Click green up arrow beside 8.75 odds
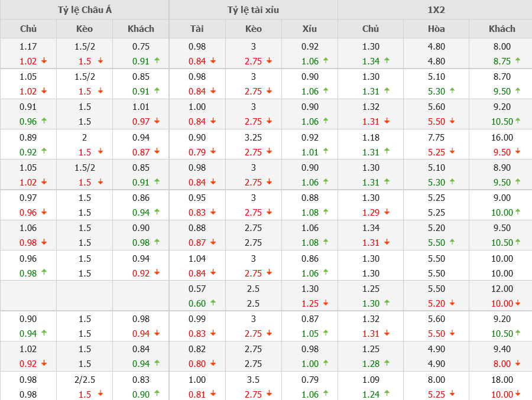 point(518,60)
